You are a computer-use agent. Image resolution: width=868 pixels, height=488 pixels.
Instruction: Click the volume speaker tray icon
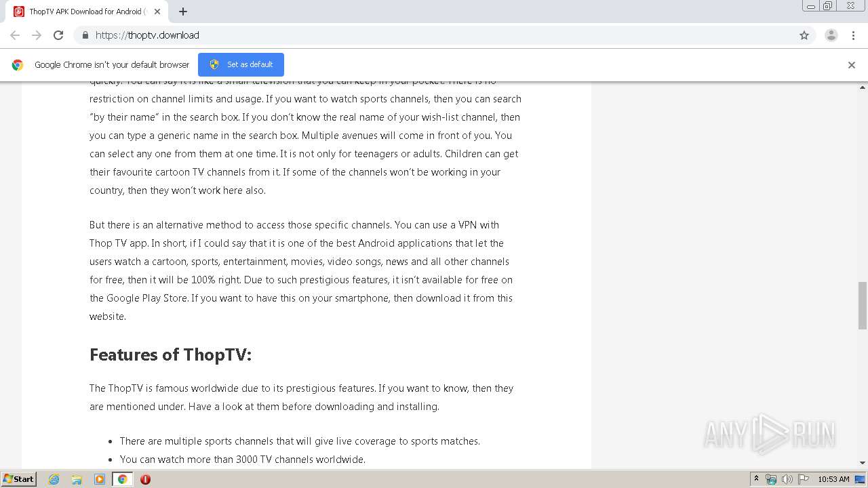click(787, 479)
